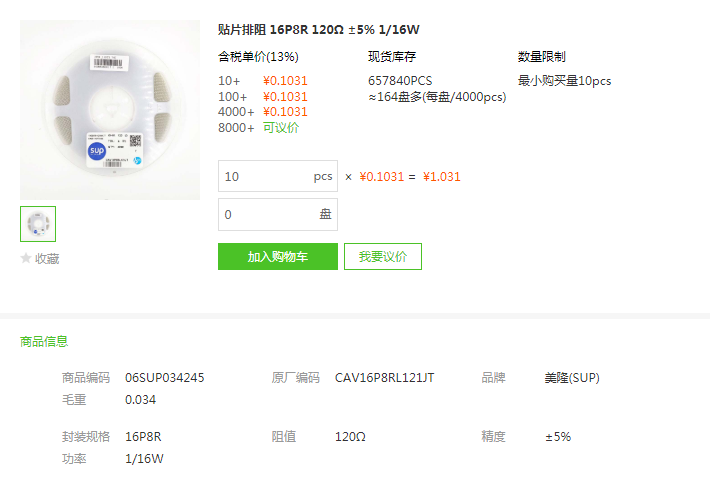Click the 我要议价 button
This screenshot has height=487, width=710.
[383, 257]
